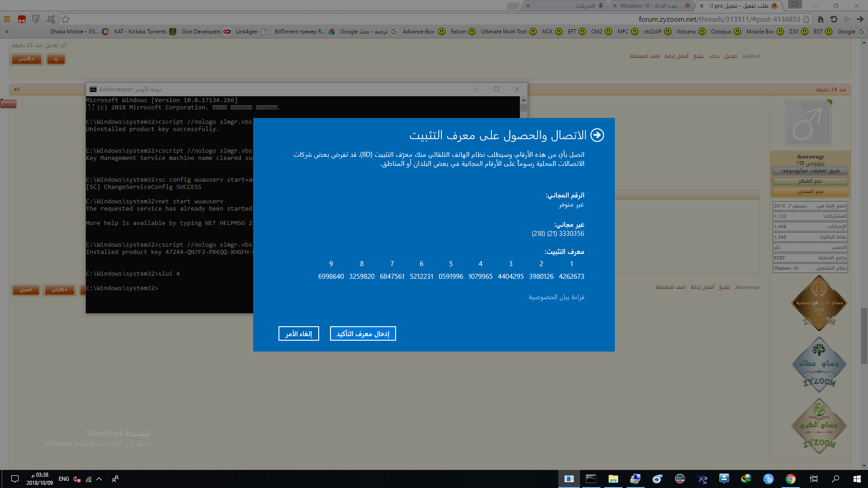The width and height of the screenshot is (868, 488).
Task: Switch to the Windows 10 activation tool tab
Action: tap(651, 6)
